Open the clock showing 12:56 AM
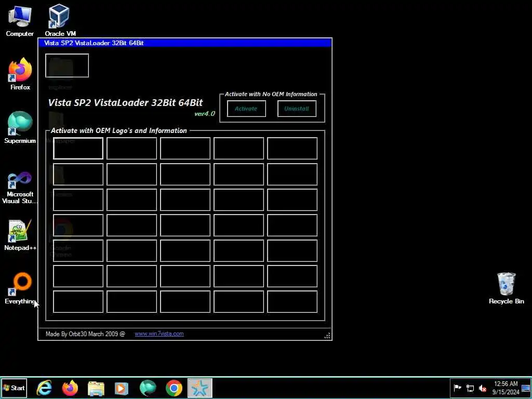The height and width of the screenshot is (399, 532). (506, 388)
